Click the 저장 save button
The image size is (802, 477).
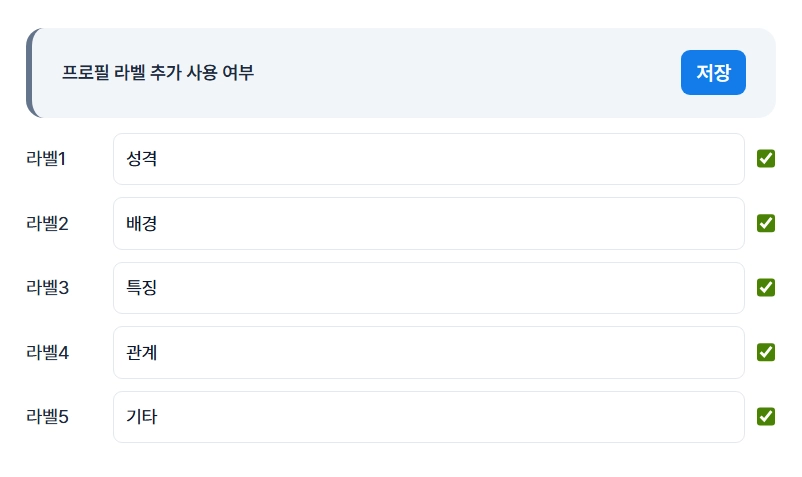tap(713, 73)
